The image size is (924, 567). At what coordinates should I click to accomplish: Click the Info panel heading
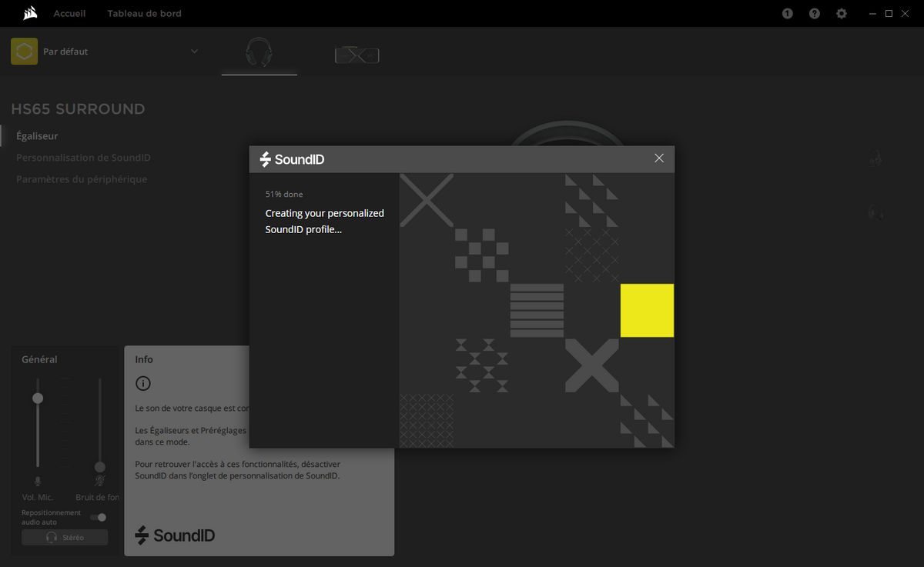tap(144, 359)
